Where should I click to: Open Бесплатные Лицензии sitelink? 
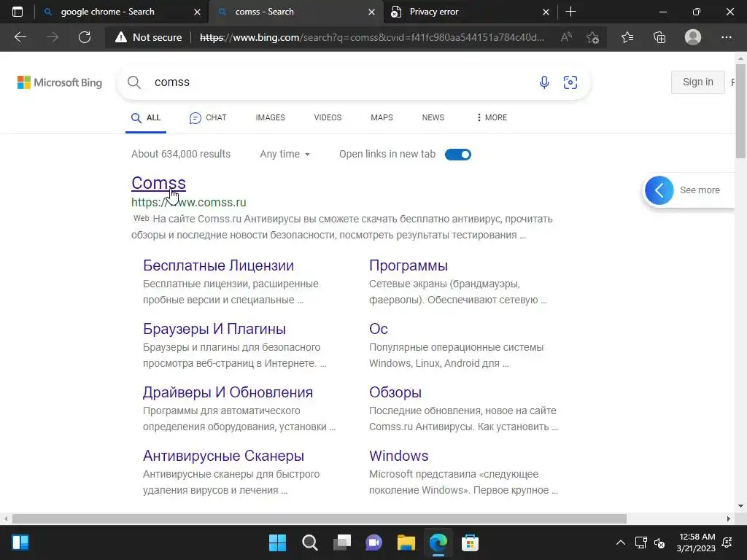coord(218,265)
